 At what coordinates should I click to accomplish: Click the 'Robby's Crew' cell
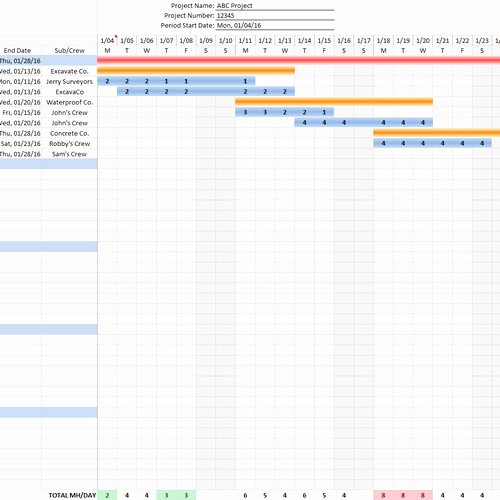coord(69,143)
